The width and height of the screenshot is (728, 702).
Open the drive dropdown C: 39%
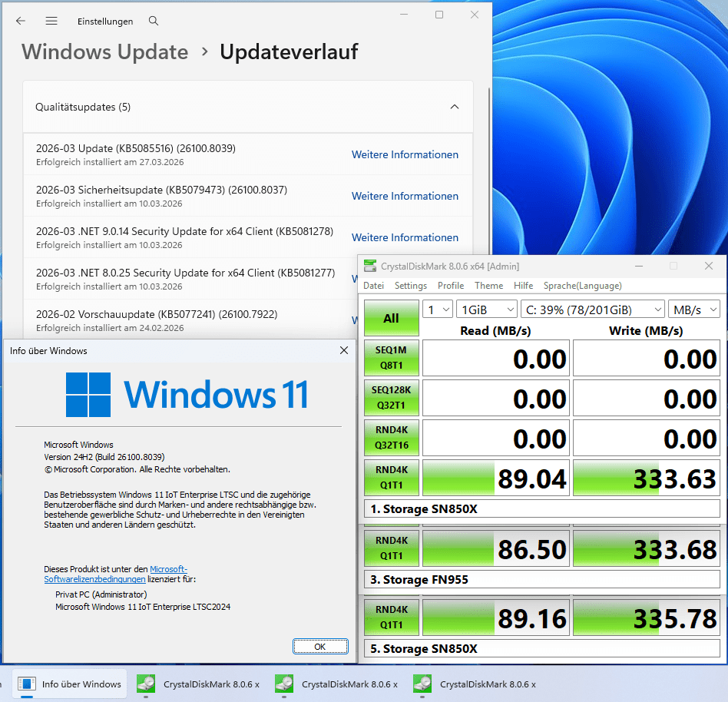tap(592, 310)
